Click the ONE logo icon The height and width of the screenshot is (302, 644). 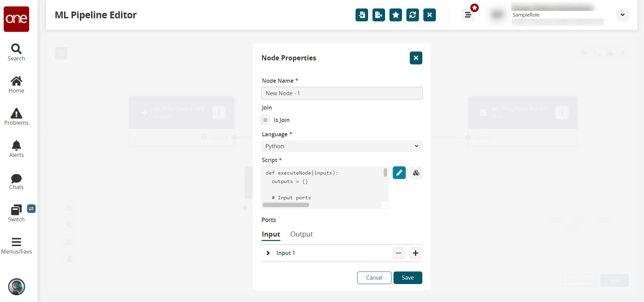tap(16, 19)
